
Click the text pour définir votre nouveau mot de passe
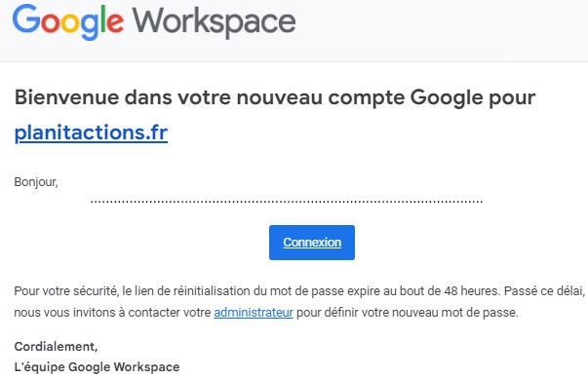tap(407, 312)
